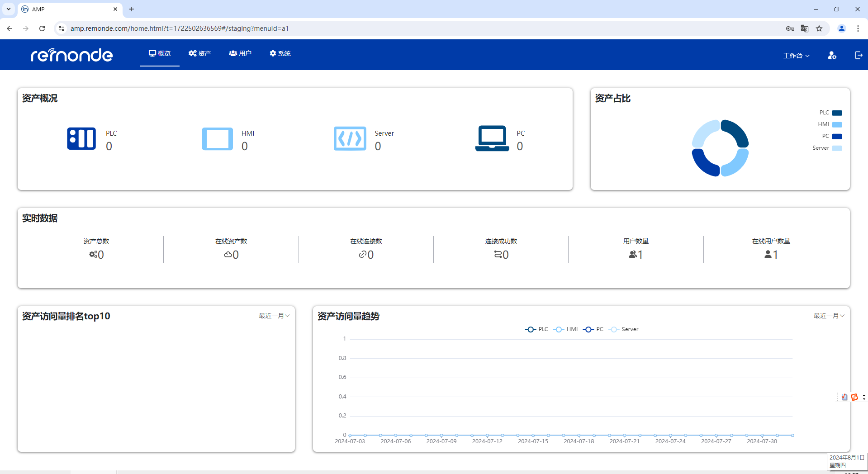Open the tab search dropdown arrow
The height and width of the screenshot is (474, 868).
9,9
